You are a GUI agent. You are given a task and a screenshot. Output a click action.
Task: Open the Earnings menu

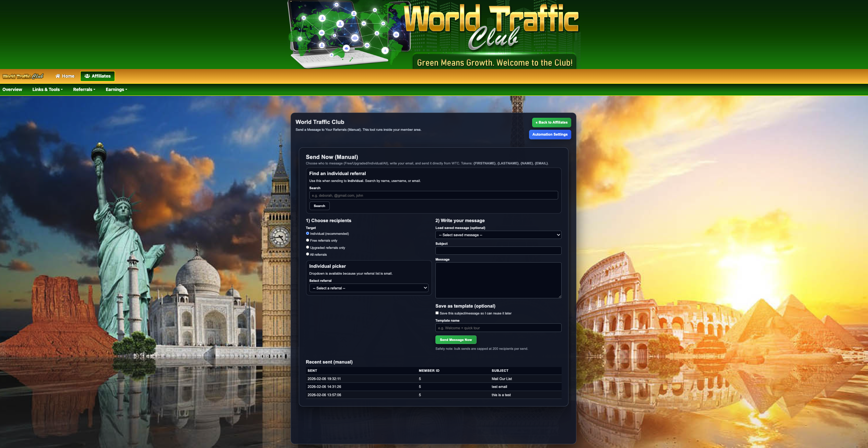[x=116, y=90]
